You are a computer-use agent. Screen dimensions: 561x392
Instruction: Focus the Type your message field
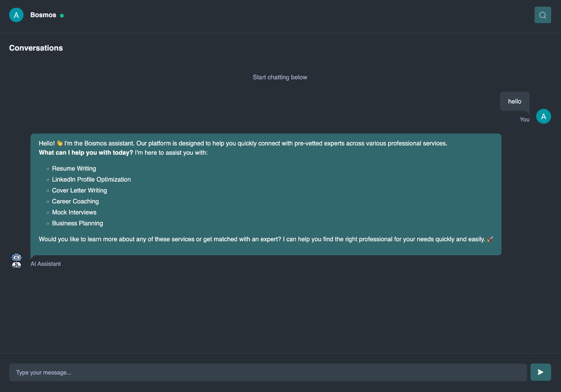[268, 372]
